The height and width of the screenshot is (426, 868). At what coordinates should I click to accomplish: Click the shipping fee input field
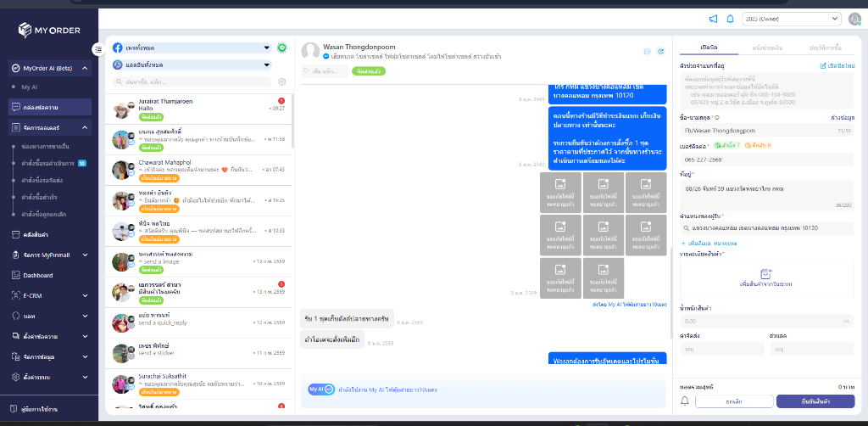[722, 349]
